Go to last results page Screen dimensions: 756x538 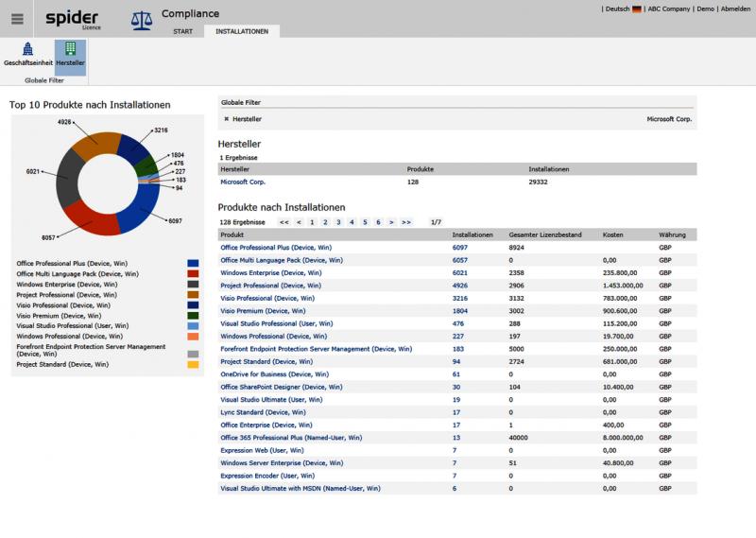(406, 222)
